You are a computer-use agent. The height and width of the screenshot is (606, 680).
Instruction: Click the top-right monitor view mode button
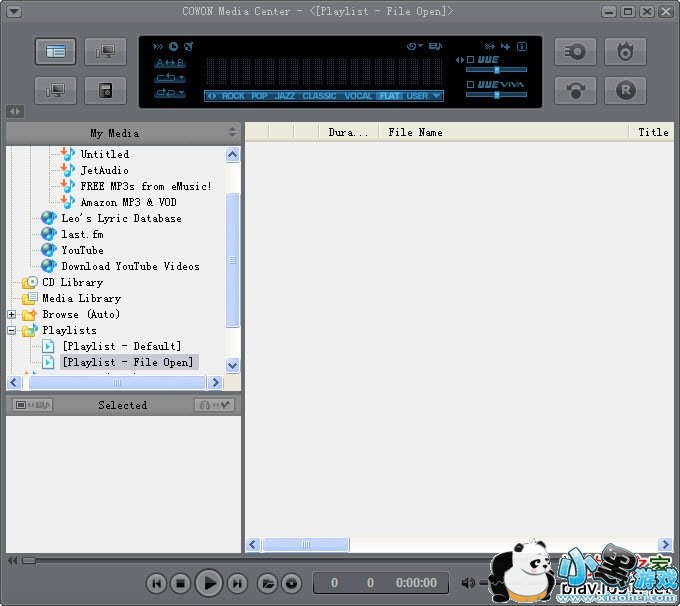pyautogui.click(x=105, y=52)
